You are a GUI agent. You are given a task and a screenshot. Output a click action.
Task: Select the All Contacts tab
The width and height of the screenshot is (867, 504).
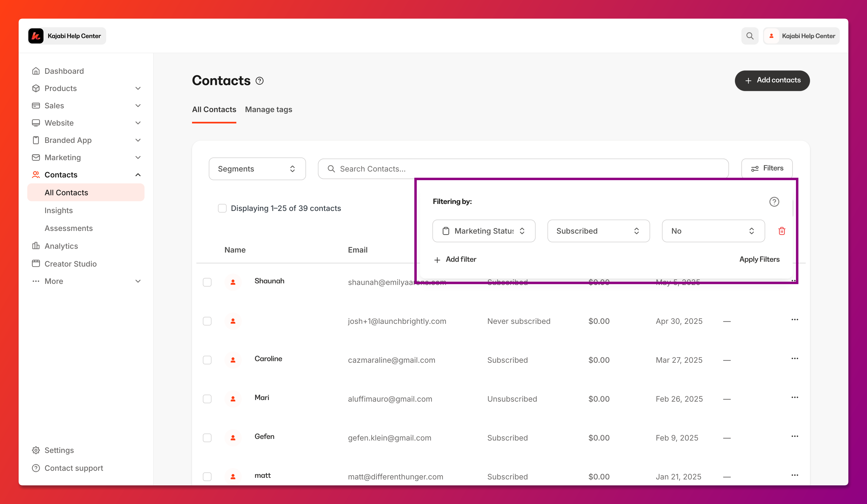pyautogui.click(x=214, y=109)
